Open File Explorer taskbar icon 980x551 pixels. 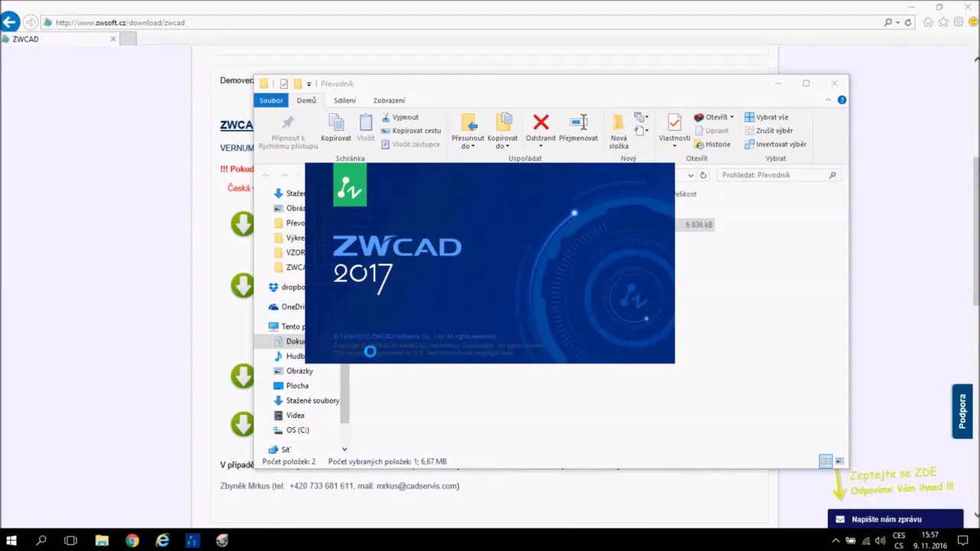pos(102,540)
